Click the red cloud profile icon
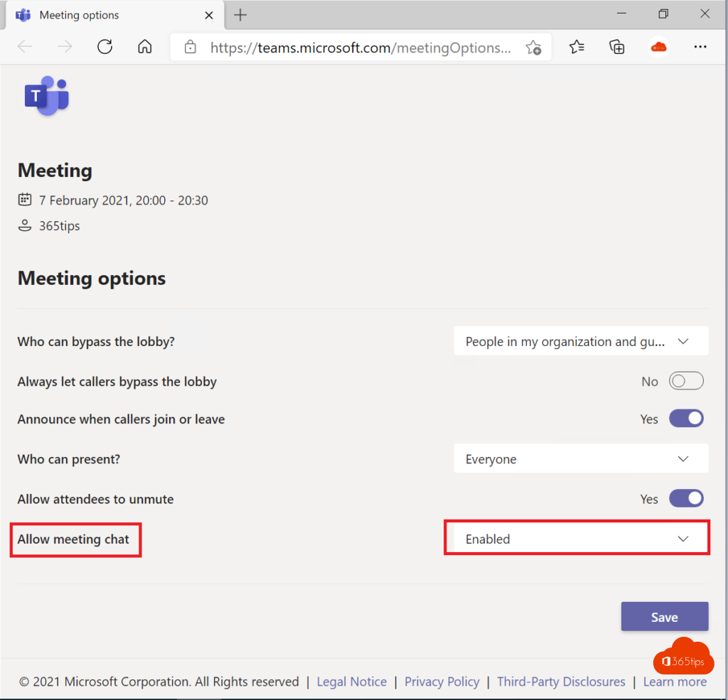This screenshot has width=728, height=700. pos(659,47)
